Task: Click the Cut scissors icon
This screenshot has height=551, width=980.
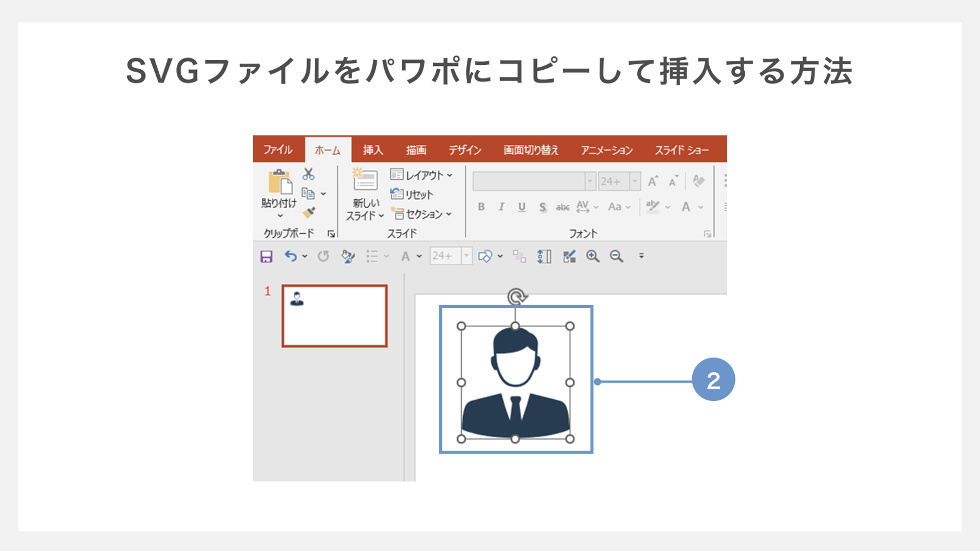Action: click(308, 174)
